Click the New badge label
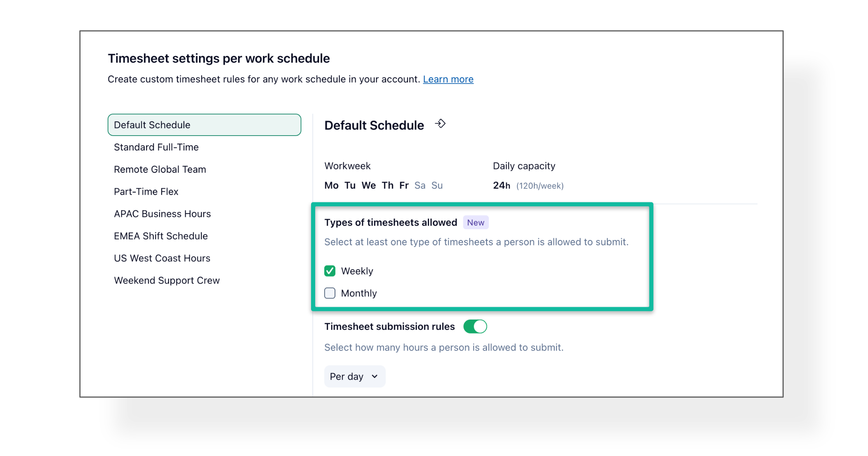Screen dimensions: 868x456 coord(475,223)
